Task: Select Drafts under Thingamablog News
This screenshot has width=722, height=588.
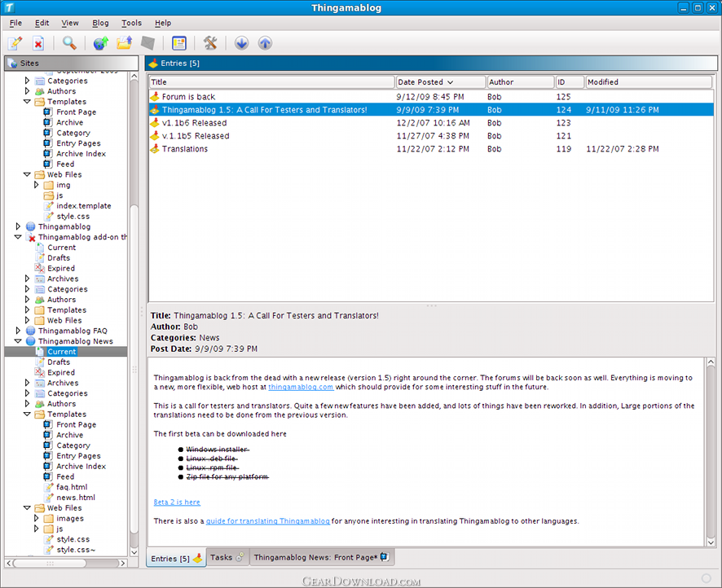Action: [x=59, y=362]
